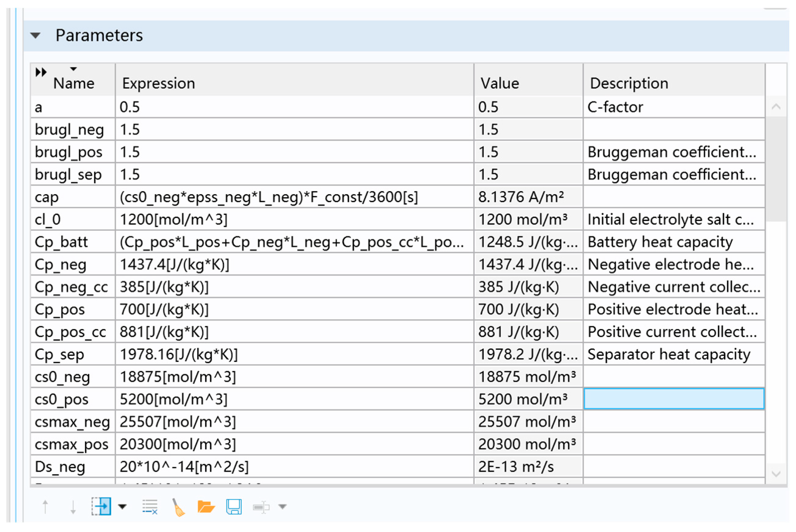This screenshot has height=532, width=796.
Task: Sort by the Name column header
Action: (x=74, y=83)
